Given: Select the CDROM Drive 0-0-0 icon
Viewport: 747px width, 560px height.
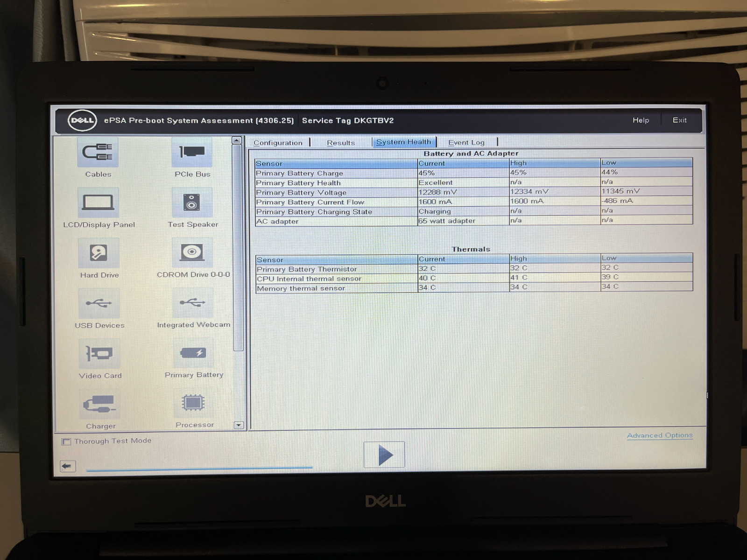Looking at the screenshot, I should coord(192,252).
